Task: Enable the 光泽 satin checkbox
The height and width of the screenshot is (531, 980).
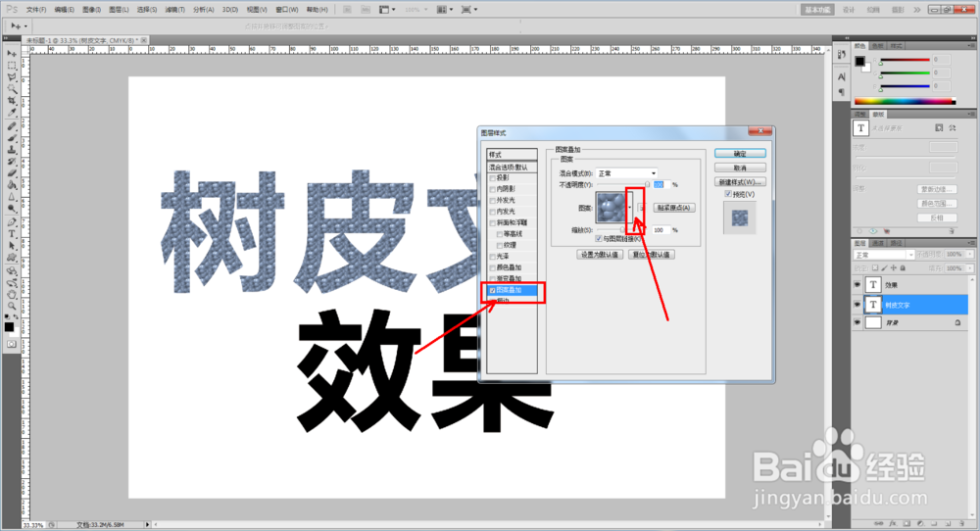Action: 493,257
